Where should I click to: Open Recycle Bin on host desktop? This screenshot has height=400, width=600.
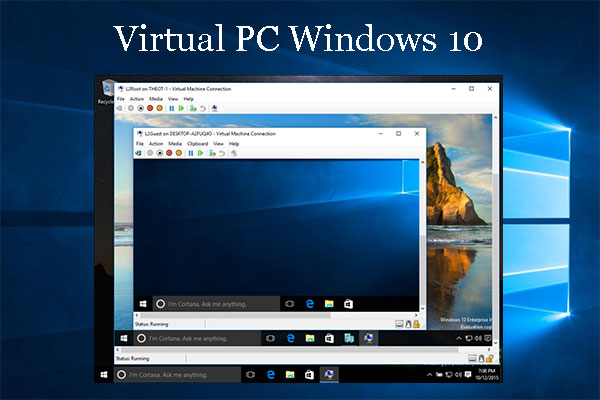pos(107,92)
